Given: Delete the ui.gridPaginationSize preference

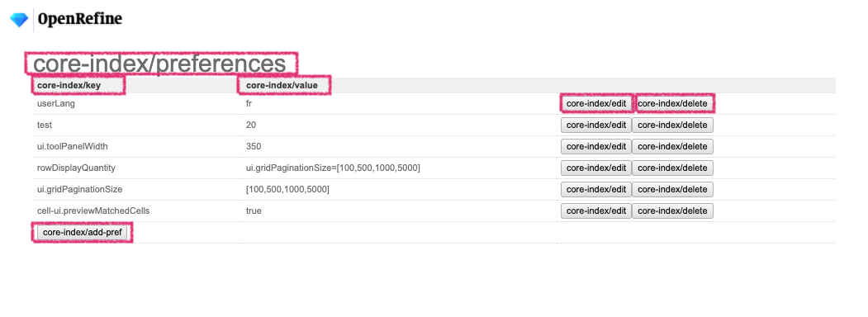Looking at the screenshot, I should tap(672, 189).
